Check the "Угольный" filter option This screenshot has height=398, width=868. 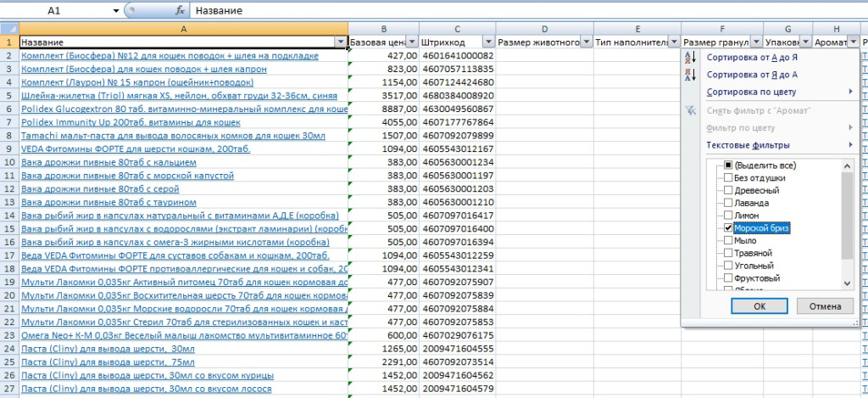click(x=728, y=266)
